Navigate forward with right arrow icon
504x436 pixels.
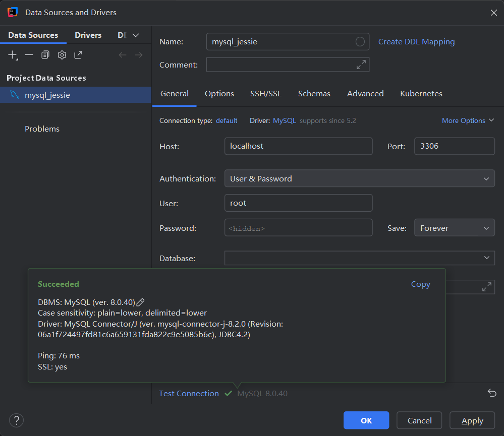(139, 55)
